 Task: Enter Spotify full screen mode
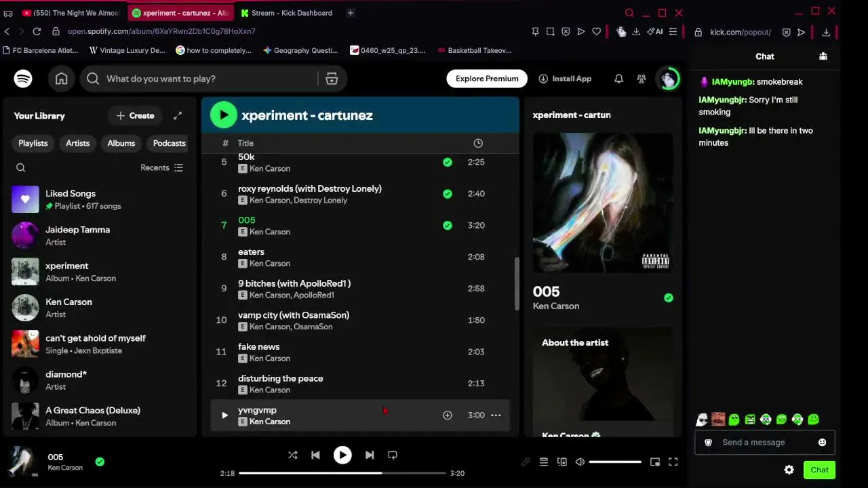[x=673, y=462]
